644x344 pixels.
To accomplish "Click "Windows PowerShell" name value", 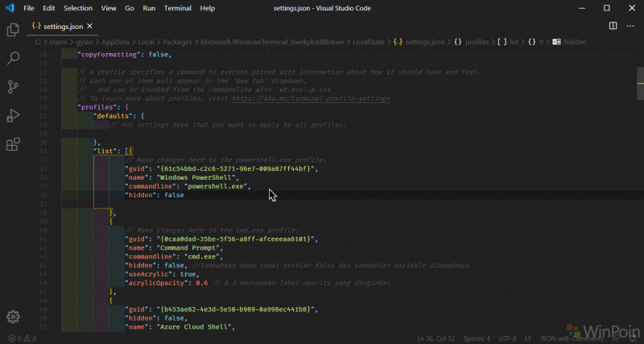I will point(196,178).
